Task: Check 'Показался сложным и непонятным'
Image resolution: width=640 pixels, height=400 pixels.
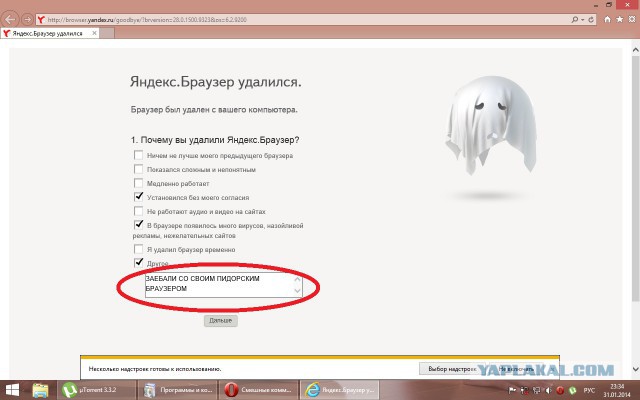Action: pos(138,169)
